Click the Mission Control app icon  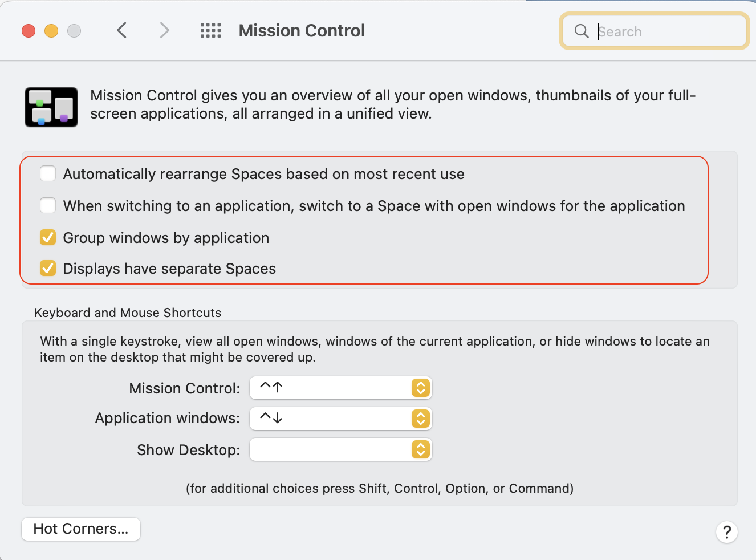tap(51, 107)
